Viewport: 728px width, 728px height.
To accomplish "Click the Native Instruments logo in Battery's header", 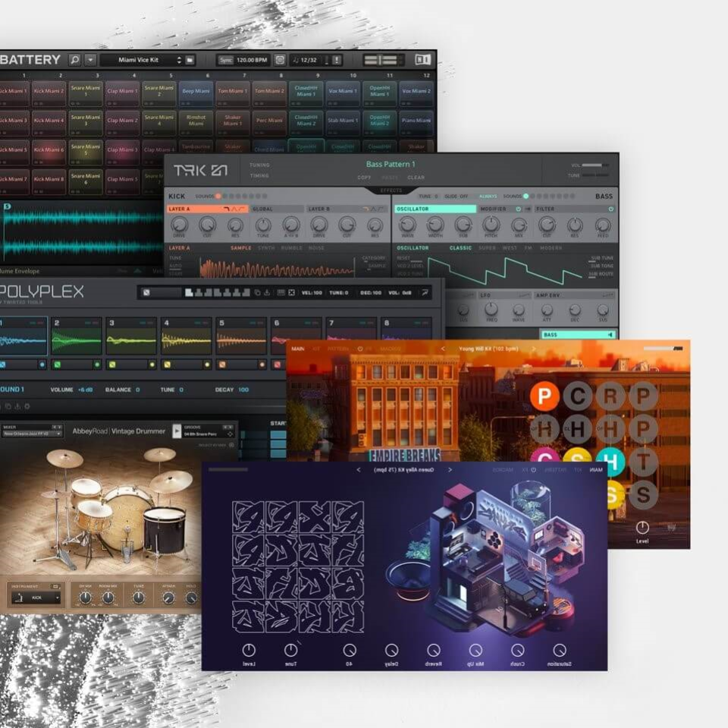I will click(422, 58).
